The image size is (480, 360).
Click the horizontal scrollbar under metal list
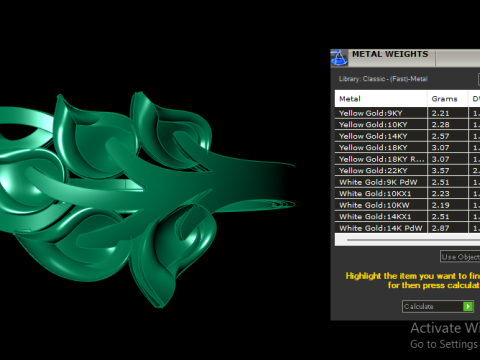[407, 239]
